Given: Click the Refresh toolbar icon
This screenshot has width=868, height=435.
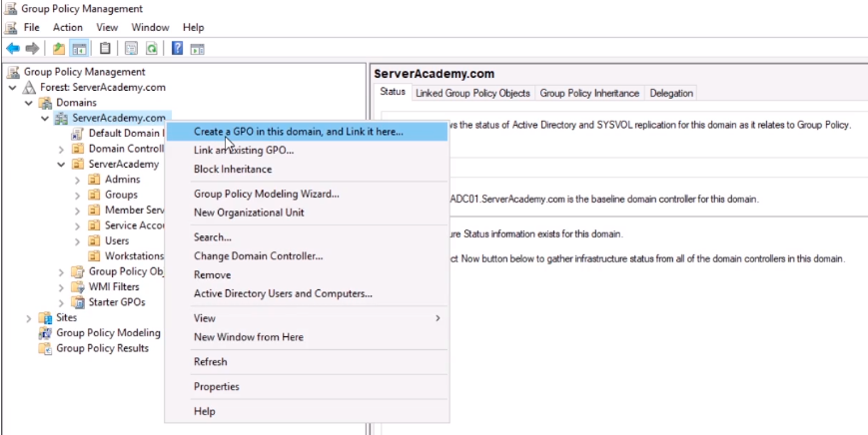Looking at the screenshot, I should pyautogui.click(x=151, y=48).
